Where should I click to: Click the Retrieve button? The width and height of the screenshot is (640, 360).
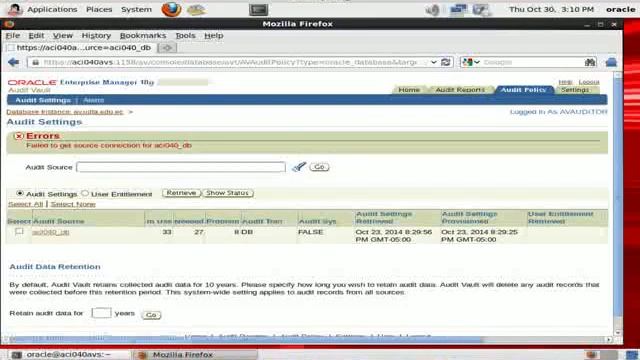click(x=181, y=193)
